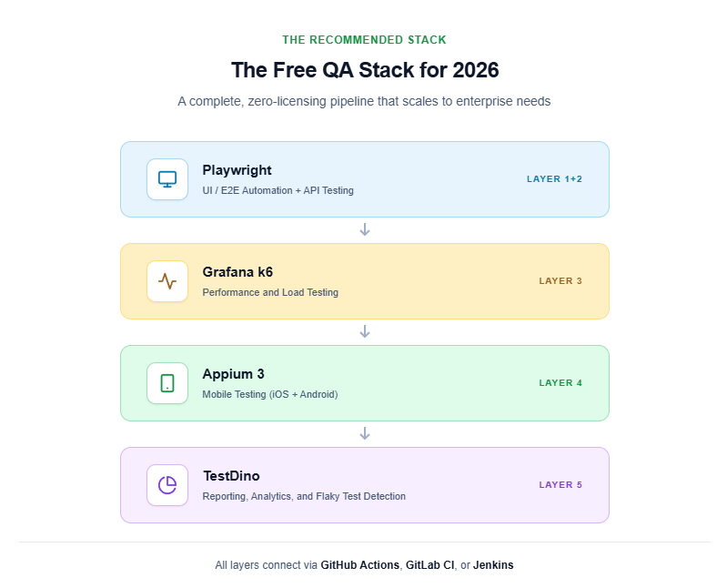Image resolution: width=727 pixels, height=588 pixels.
Task: Click the LAYER 3 badge
Action: coord(560,281)
